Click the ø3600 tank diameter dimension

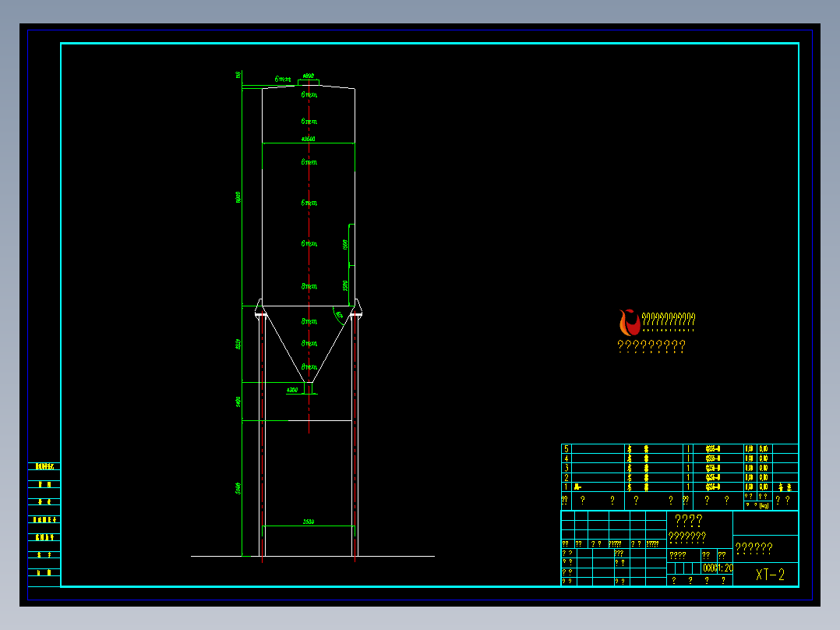(308, 139)
